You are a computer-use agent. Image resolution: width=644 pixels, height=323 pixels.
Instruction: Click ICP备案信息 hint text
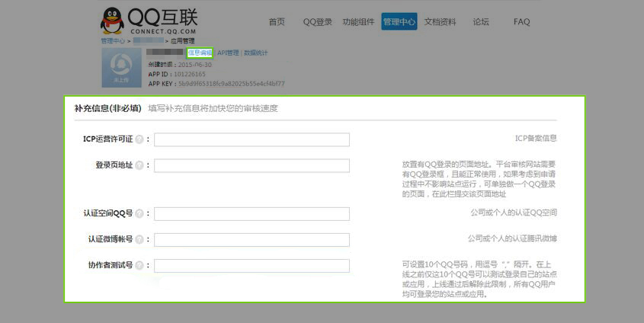(x=536, y=139)
